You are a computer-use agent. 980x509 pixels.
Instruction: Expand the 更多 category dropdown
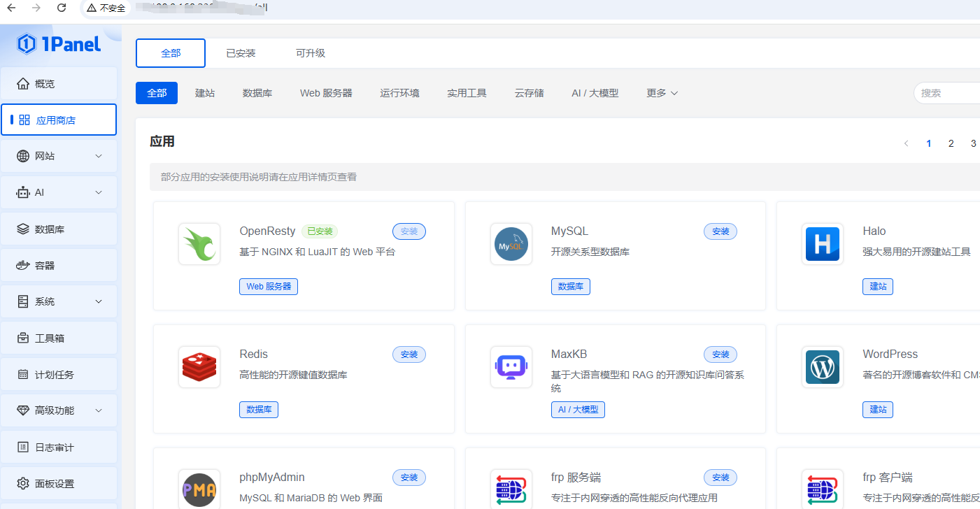click(661, 92)
